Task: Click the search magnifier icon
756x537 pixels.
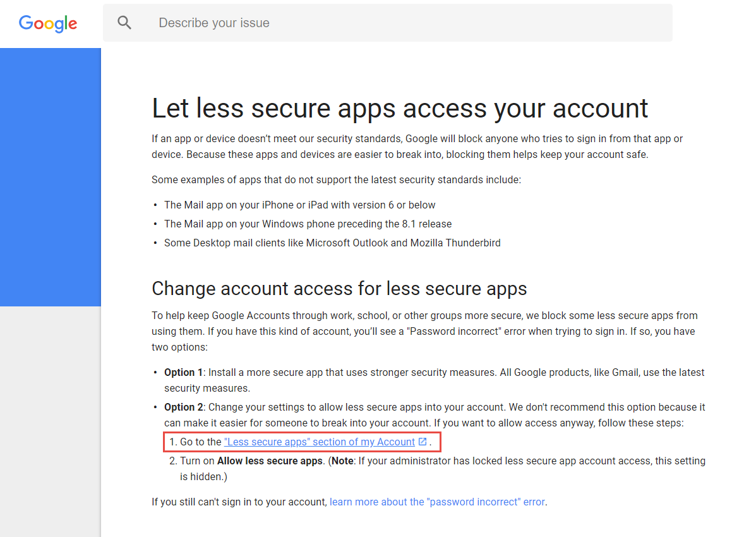Action: click(125, 23)
